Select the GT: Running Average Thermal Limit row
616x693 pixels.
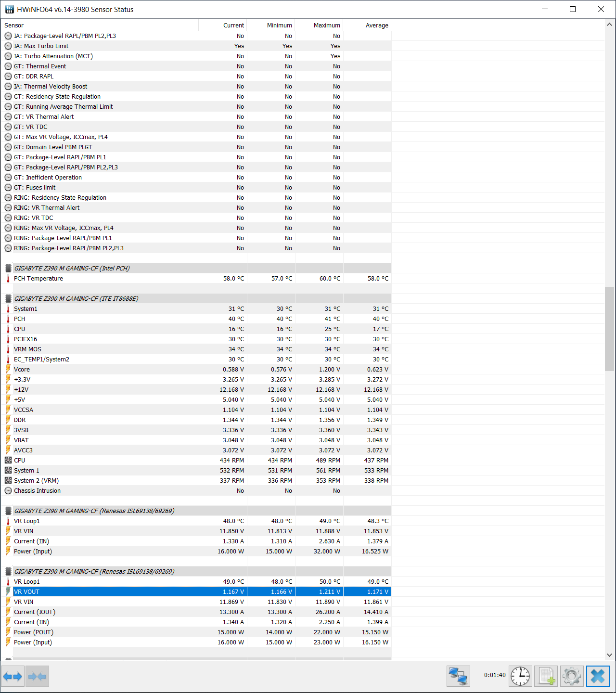196,107
